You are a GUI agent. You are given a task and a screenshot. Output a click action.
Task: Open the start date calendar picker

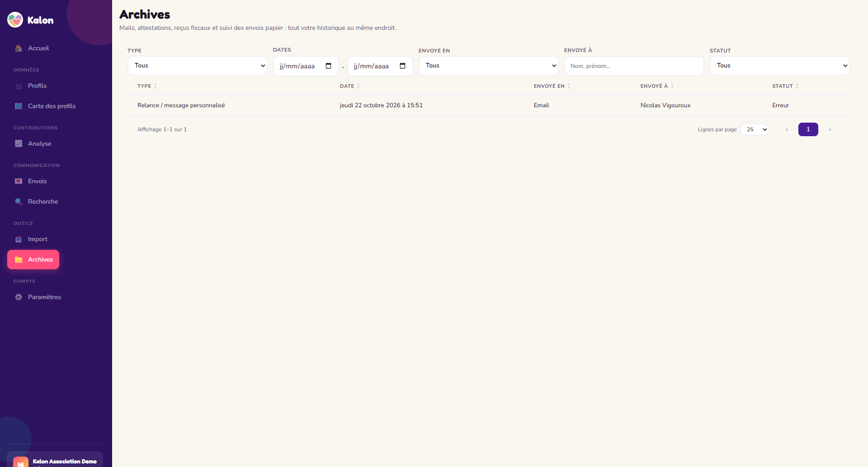pos(329,66)
